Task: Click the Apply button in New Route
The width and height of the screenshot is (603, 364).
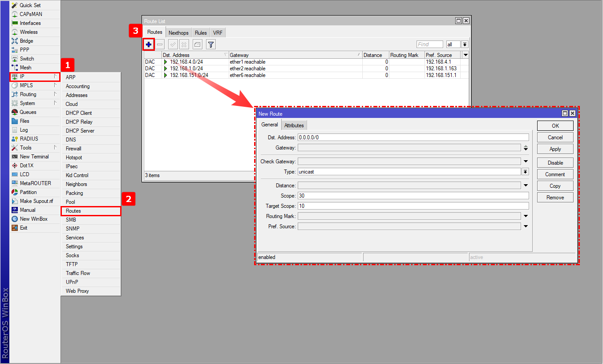Action: point(555,149)
